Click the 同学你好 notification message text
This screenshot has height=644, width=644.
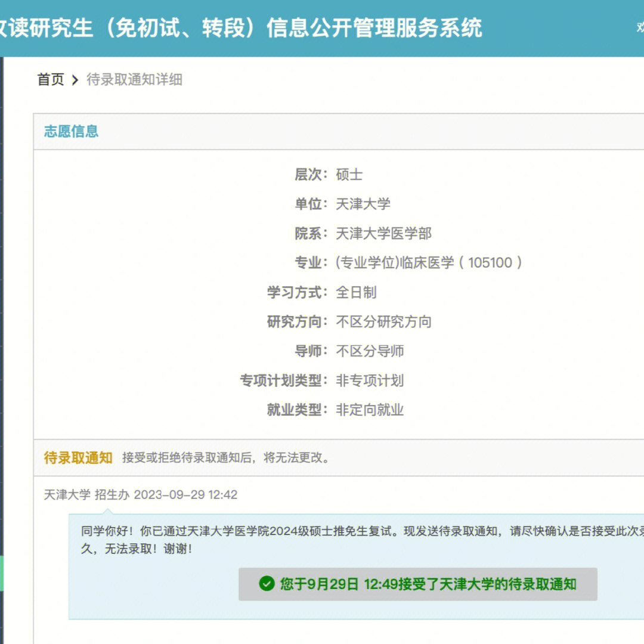pyautogui.click(x=361, y=540)
